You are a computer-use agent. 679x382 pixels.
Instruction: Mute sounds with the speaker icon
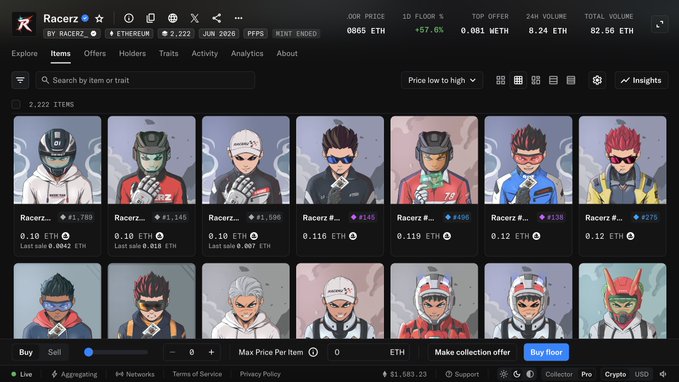pyautogui.click(x=663, y=374)
